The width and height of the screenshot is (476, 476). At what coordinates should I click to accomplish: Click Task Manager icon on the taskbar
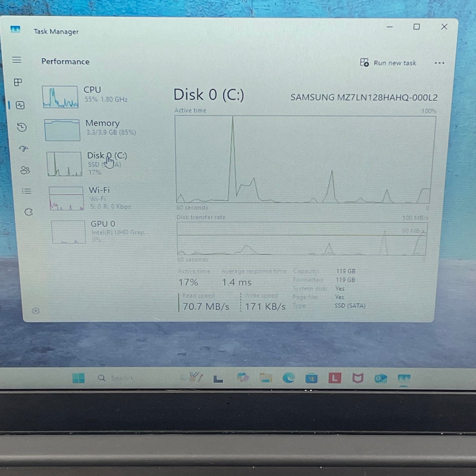pyautogui.click(x=404, y=379)
